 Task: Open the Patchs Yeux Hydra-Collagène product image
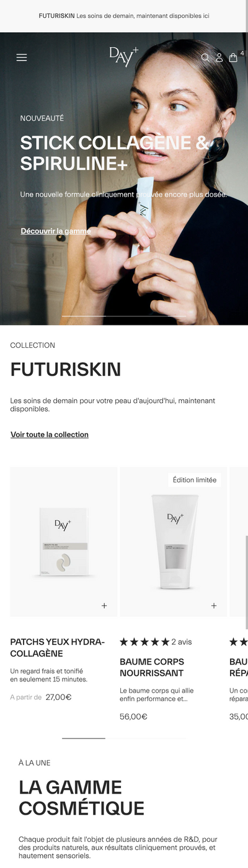pos(63,542)
